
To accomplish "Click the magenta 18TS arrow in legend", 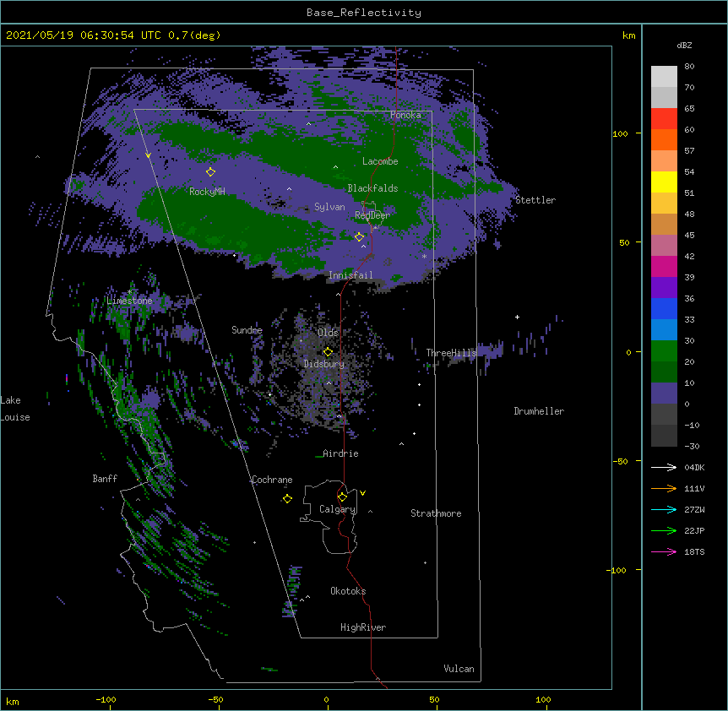I will [664, 551].
